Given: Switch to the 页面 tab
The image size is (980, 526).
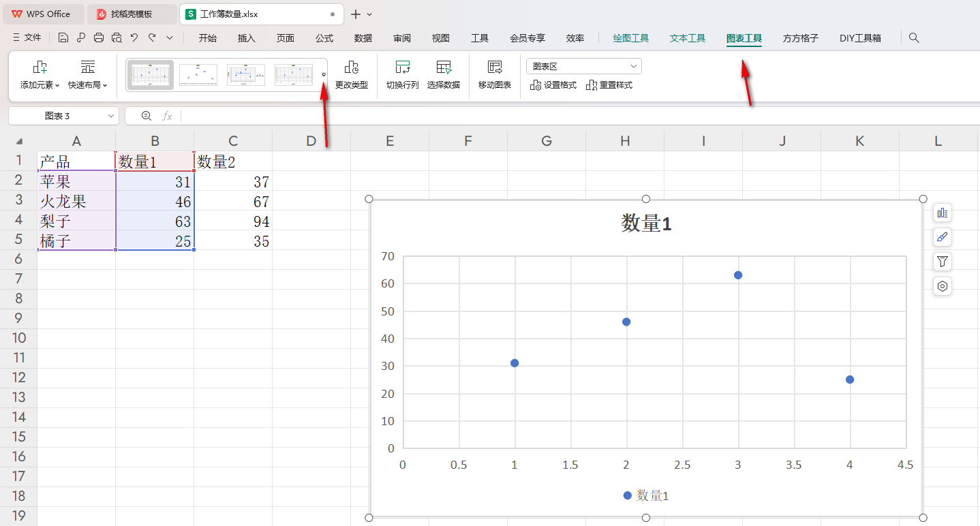Looking at the screenshot, I should click(286, 38).
